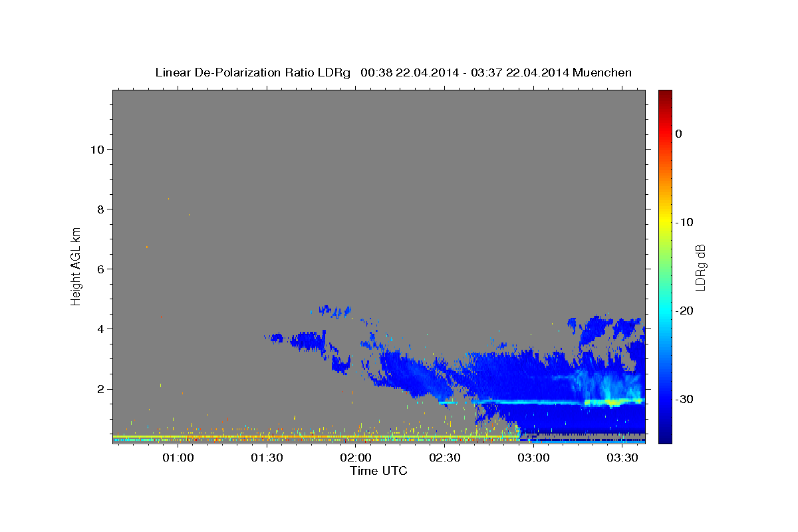The height and width of the screenshot is (532, 798).
Task: Click the height tick label 8
Action: [100, 209]
